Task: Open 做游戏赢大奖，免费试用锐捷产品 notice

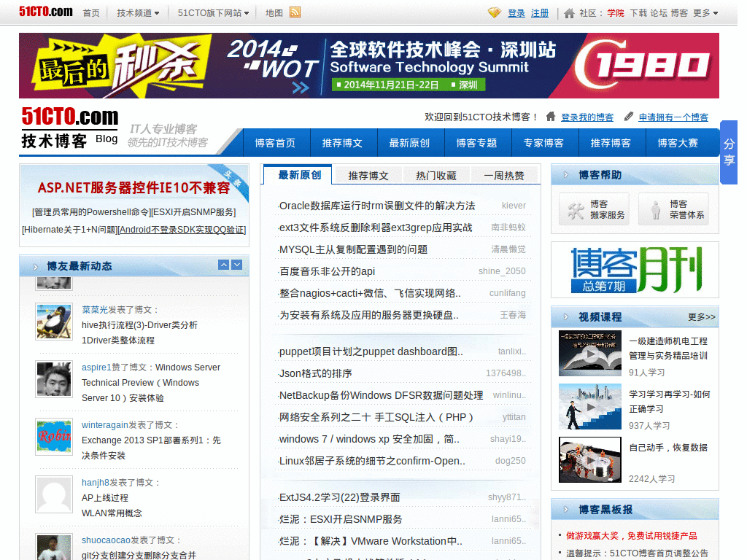Action: pyautogui.click(x=631, y=536)
